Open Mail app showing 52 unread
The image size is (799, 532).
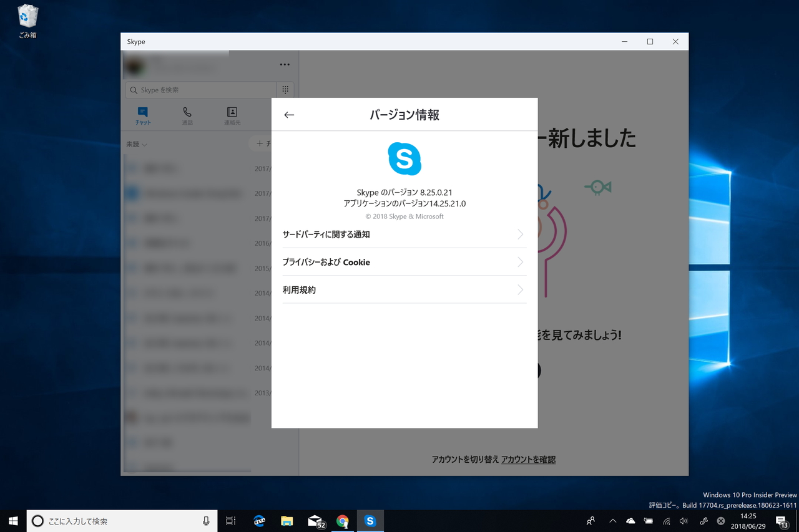315,521
